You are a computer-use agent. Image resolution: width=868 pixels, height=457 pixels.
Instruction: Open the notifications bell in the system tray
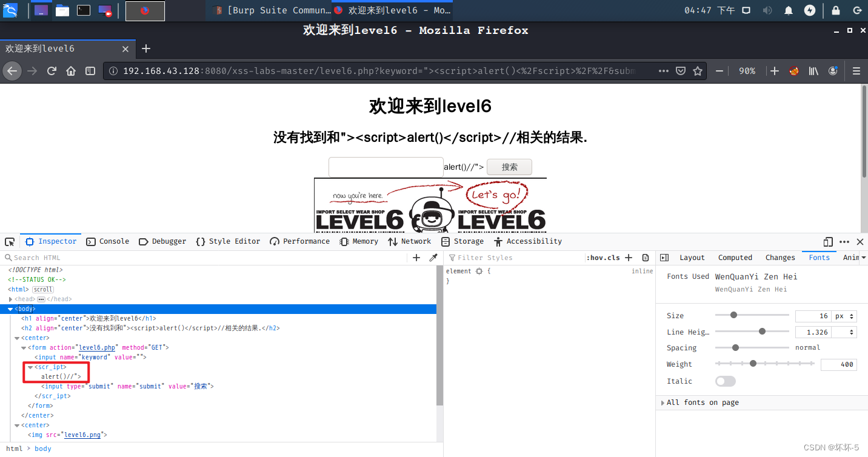click(789, 10)
